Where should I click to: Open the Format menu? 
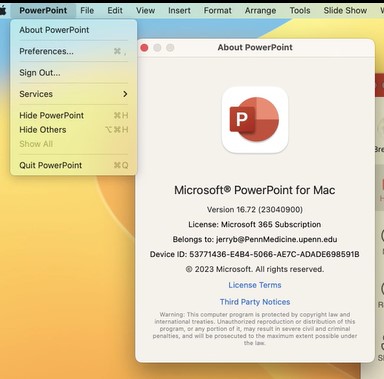coord(218,11)
